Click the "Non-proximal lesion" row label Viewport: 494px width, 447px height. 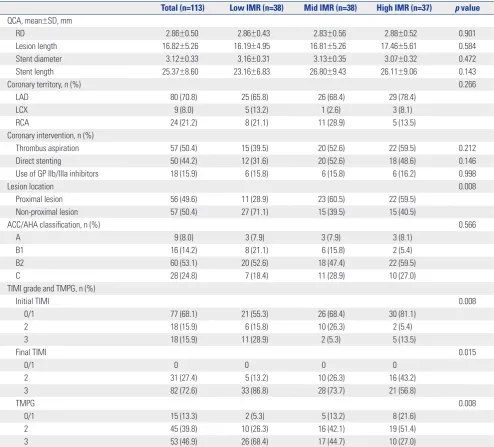coord(47,212)
